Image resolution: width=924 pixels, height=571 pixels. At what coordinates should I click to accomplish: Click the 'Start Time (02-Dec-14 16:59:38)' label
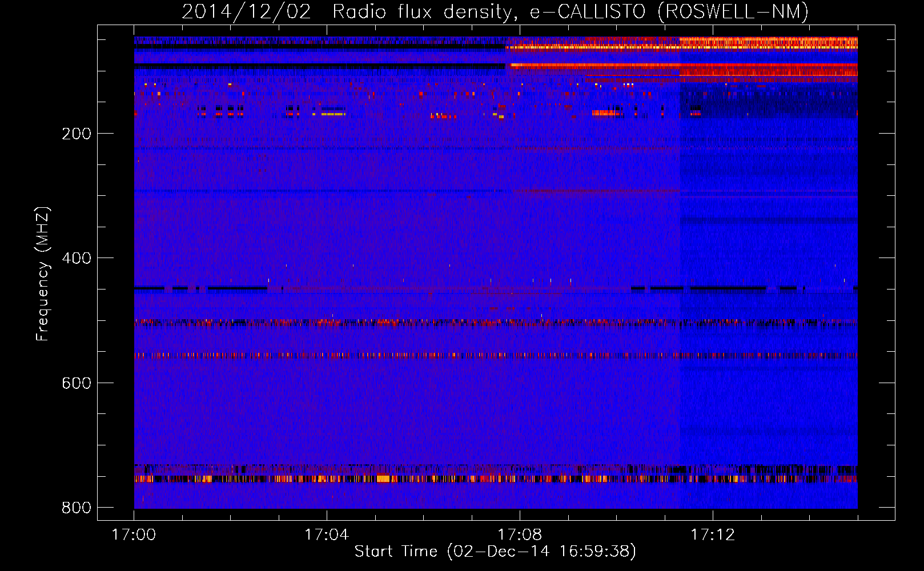point(495,552)
